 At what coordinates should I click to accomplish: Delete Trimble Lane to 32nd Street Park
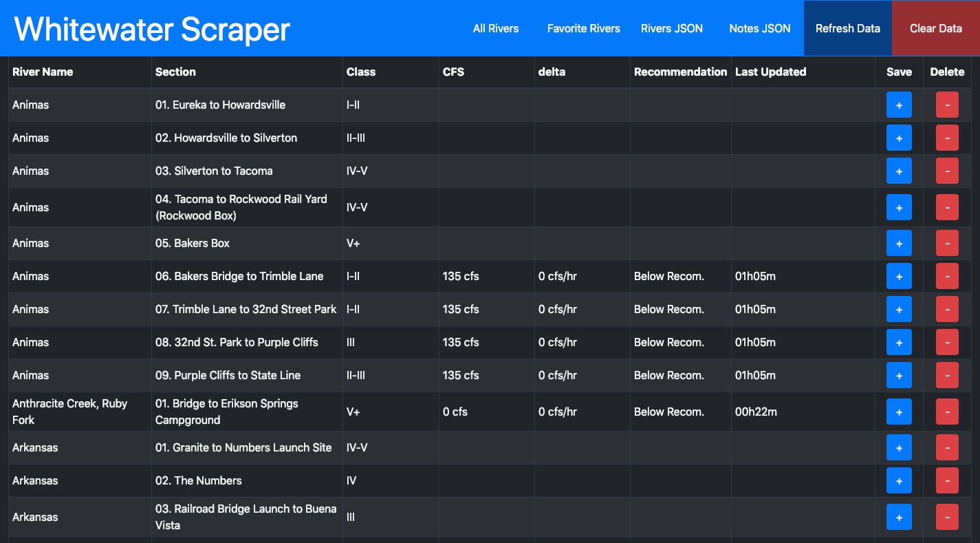947,309
